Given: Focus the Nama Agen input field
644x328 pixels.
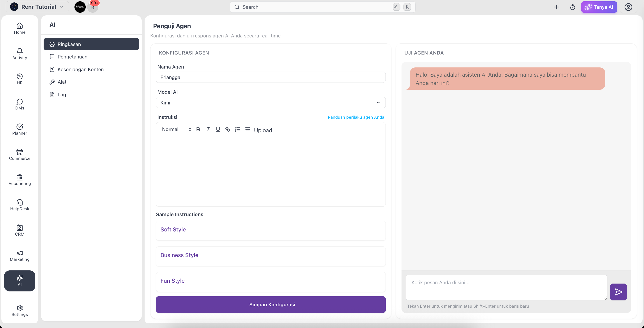Looking at the screenshot, I should [271, 78].
